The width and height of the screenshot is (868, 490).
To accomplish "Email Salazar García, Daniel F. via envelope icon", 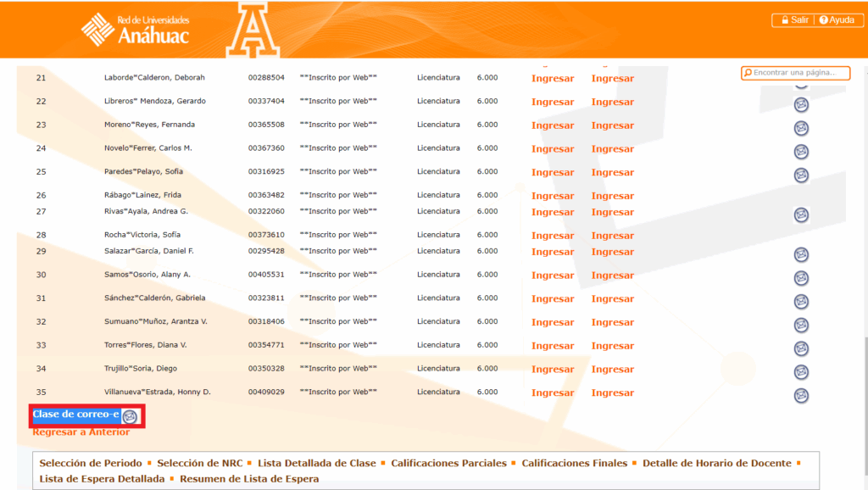I will [x=800, y=255].
